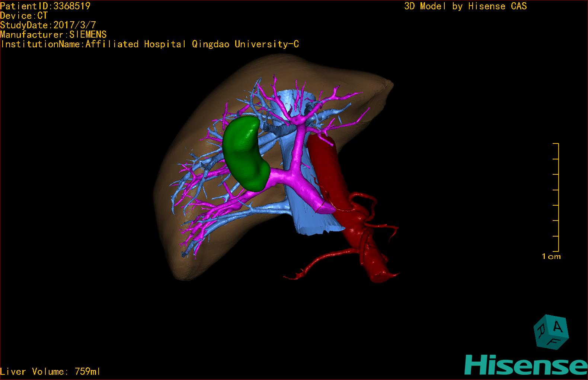This screenshot has width=588, height=380.
Task: Click the F face of orientation cube
Action: tap(555, 342)
